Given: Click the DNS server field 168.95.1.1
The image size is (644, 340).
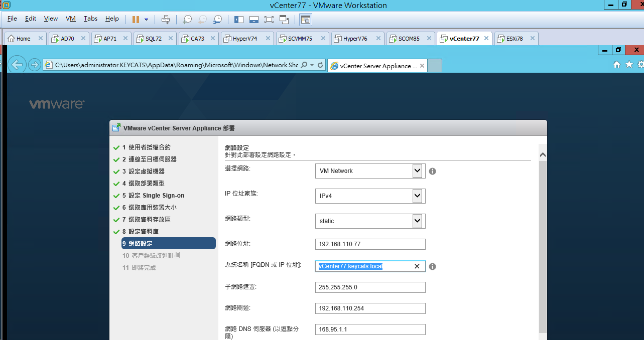Looking at the screenshot, I should [370, 329].
